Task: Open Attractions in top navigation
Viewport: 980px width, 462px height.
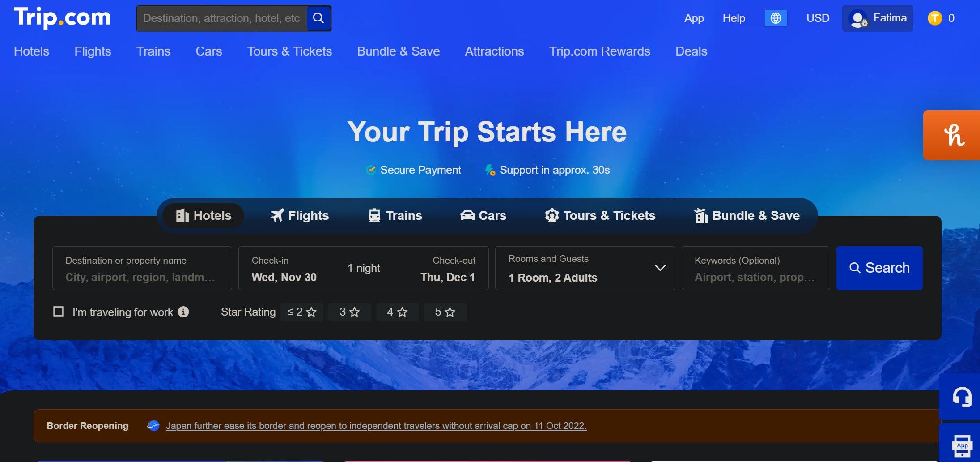Action: pyautogui.click(x=494, y=51)
